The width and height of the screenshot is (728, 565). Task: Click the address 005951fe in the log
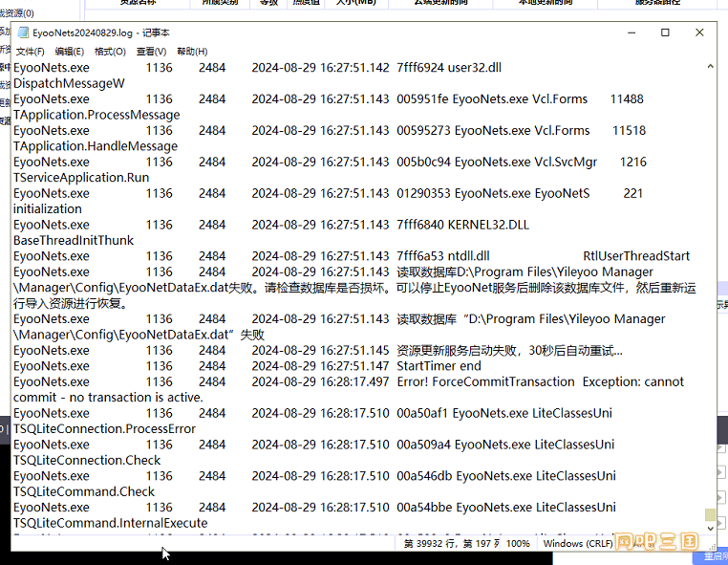[422, 99]
